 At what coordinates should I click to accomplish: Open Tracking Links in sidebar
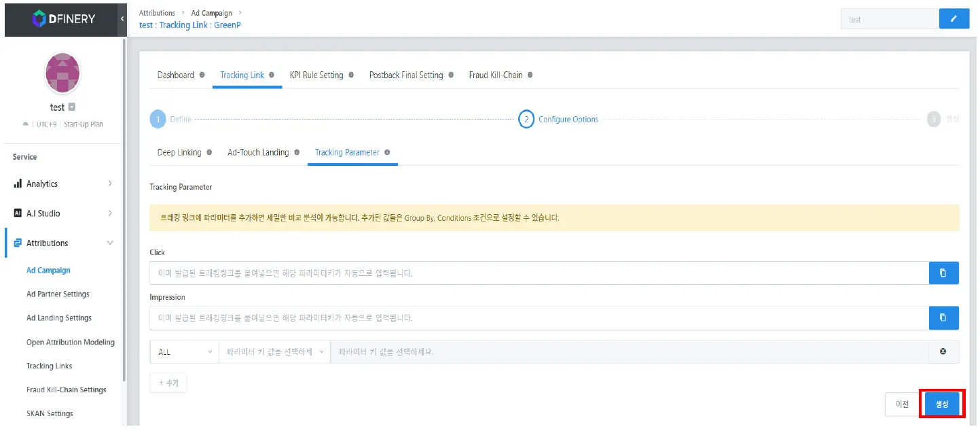pos(49,366)
